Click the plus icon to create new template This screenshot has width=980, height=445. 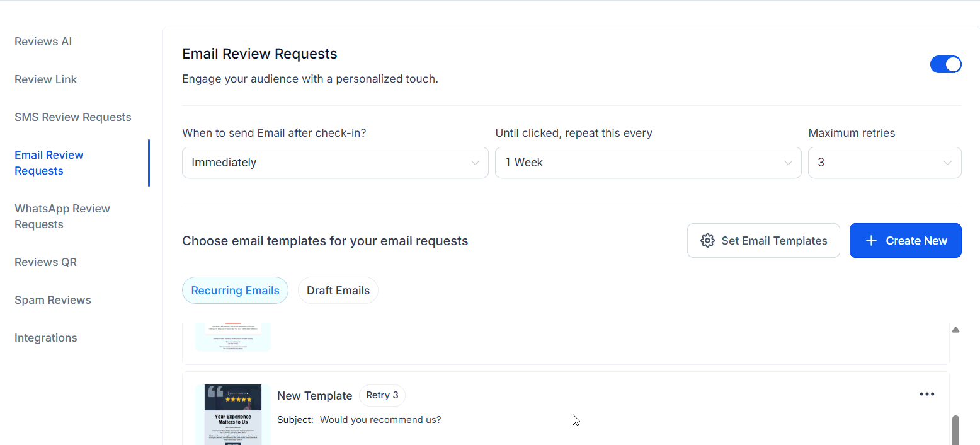[x=871, y=240]
